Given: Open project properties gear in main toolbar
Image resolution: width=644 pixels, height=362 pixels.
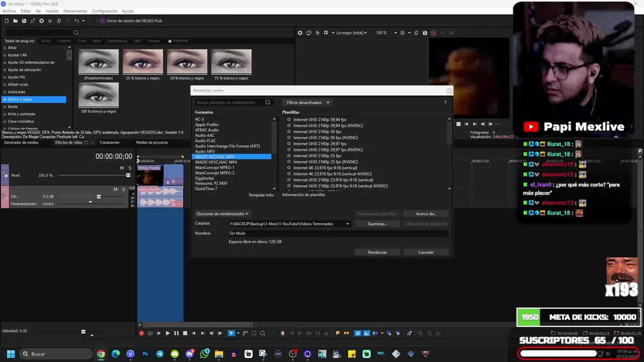Looking at the screenshot, I should [x=41, y=21].
